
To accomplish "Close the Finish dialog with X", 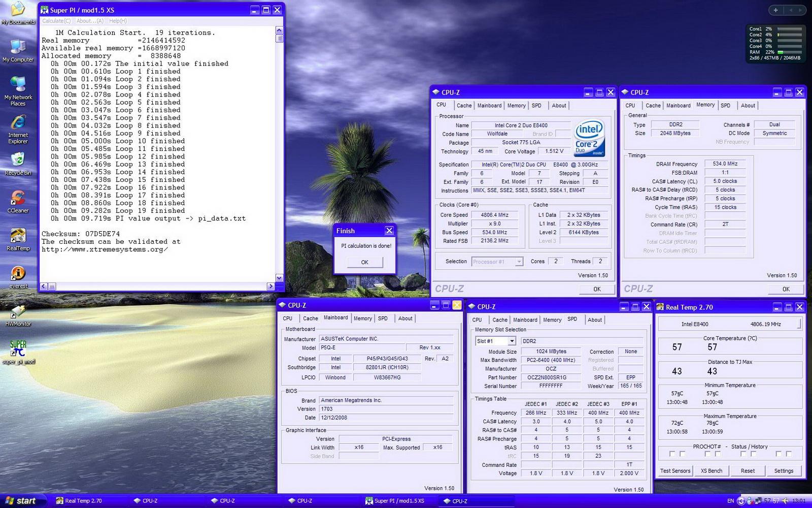I will click(x=389, y=231).
